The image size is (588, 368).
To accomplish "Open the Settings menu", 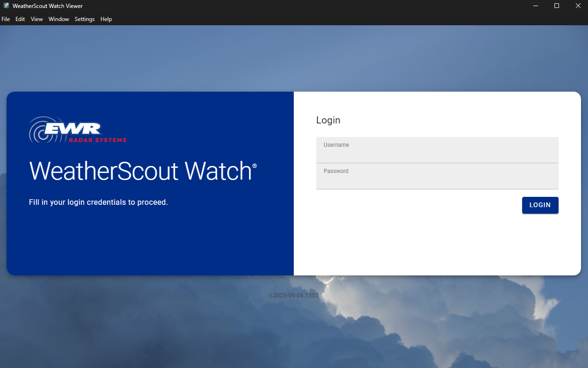I will coord(84,19).
